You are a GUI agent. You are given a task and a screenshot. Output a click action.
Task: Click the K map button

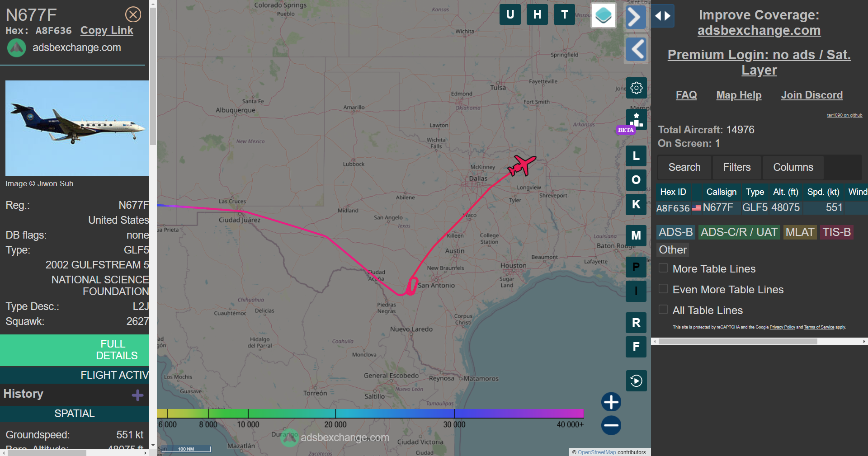coord(636,204)
